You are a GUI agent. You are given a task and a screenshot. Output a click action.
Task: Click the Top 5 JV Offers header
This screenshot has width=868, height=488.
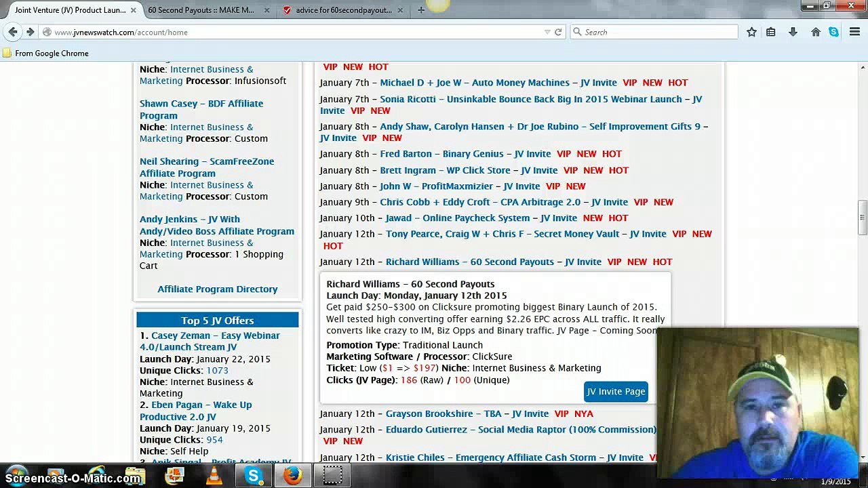(x=218, y=321)
